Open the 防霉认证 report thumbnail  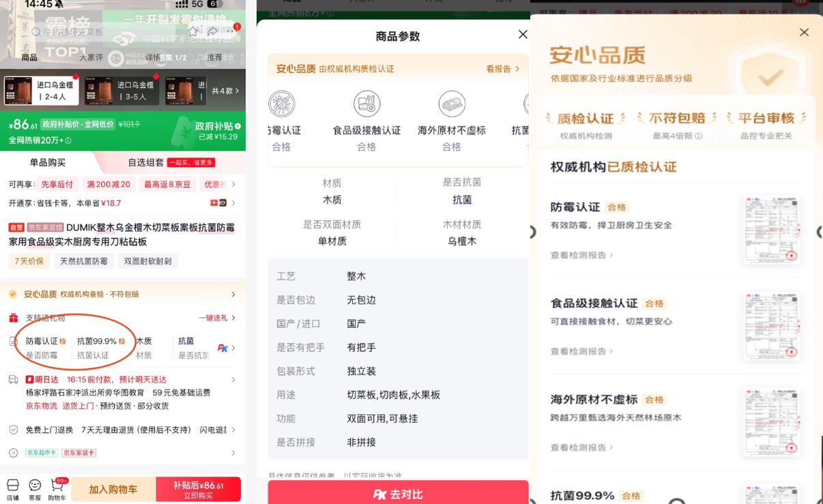click(772, 230)
